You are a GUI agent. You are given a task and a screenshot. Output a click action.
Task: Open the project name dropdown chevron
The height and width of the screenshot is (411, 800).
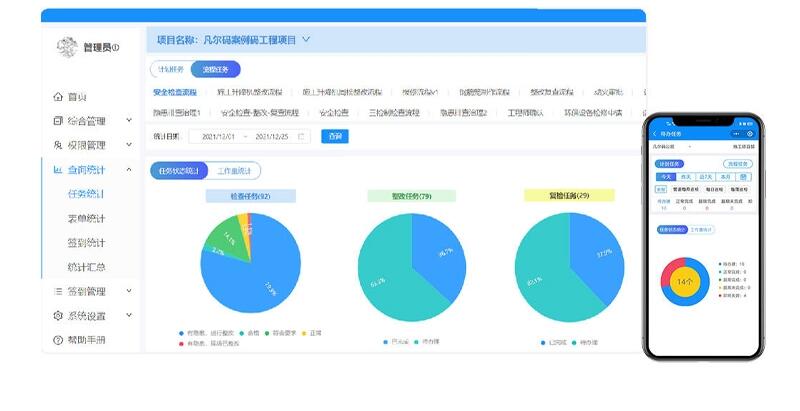click(x=306, y=40)
